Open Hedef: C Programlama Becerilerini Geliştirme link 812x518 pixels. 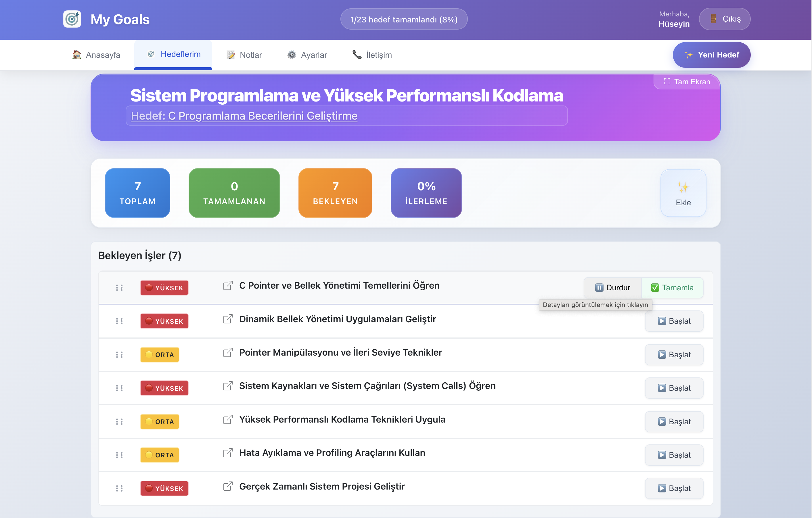(244, 116)
